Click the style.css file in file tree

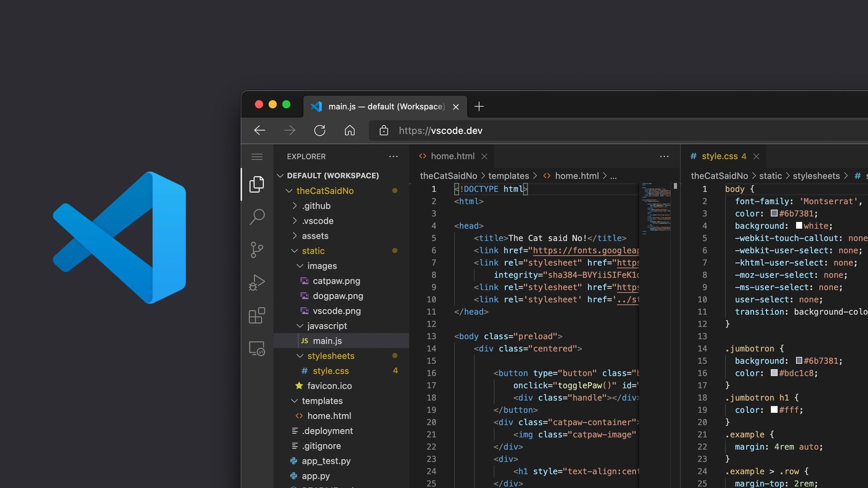click(x=330, y=370)
